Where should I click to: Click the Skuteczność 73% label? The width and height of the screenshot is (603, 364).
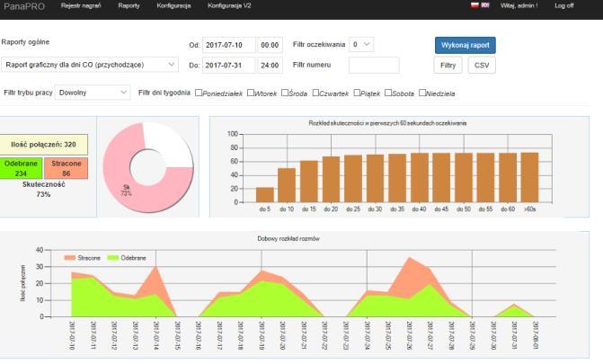pyautogui.click(x=43, y=189)
